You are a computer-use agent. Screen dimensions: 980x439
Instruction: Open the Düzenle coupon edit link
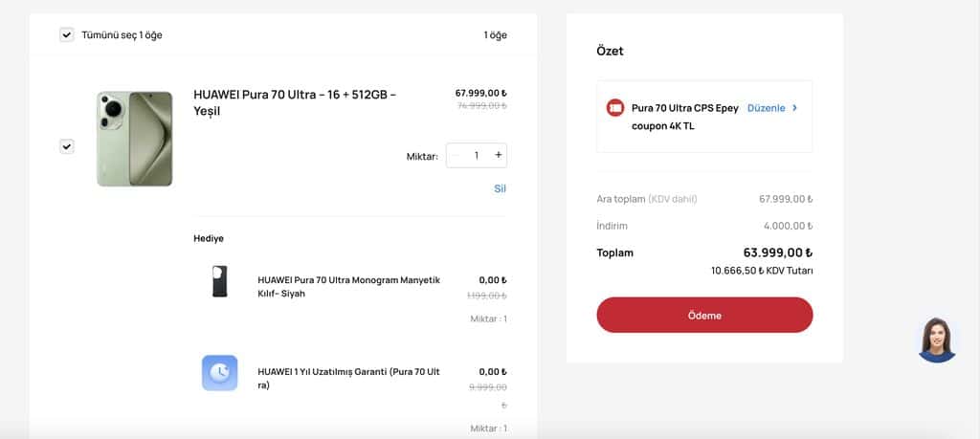coord(767,108)
